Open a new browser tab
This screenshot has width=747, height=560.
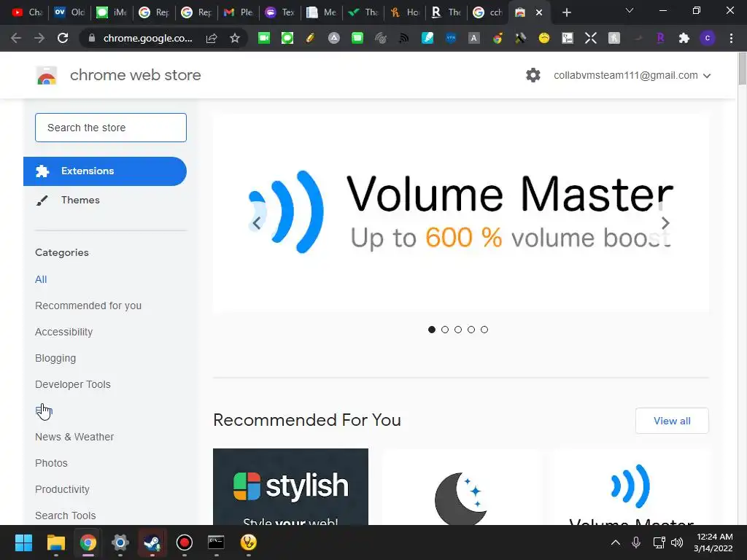[566, 12]
